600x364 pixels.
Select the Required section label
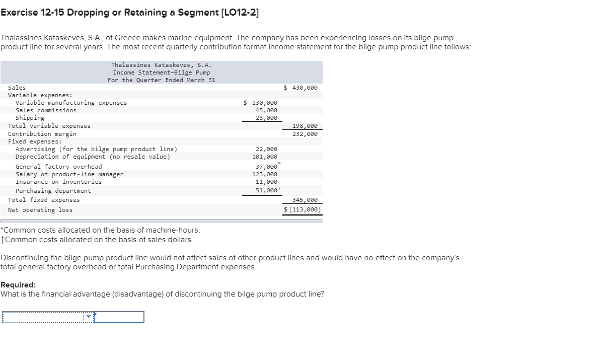click(17, 284)
